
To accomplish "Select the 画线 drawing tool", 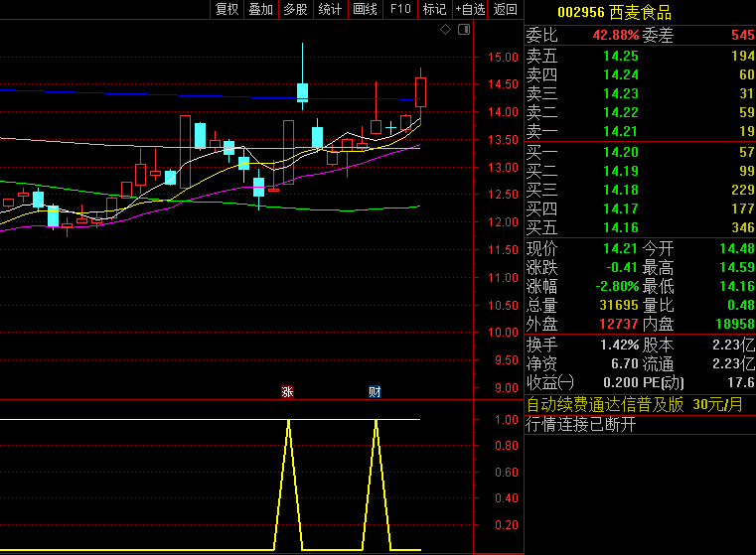I will coord(365,9).
